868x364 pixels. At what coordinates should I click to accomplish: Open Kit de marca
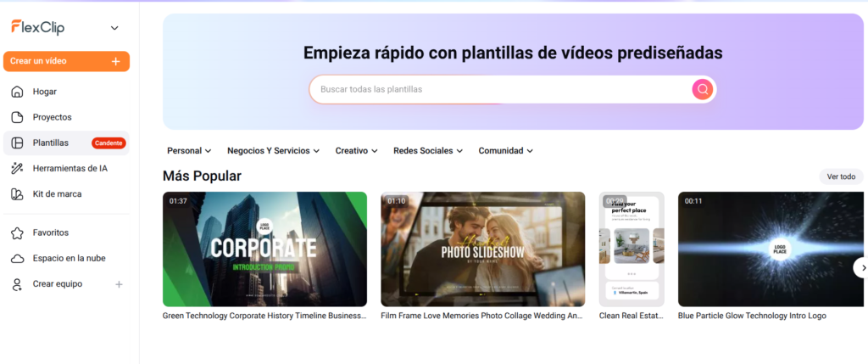(66, 194)
